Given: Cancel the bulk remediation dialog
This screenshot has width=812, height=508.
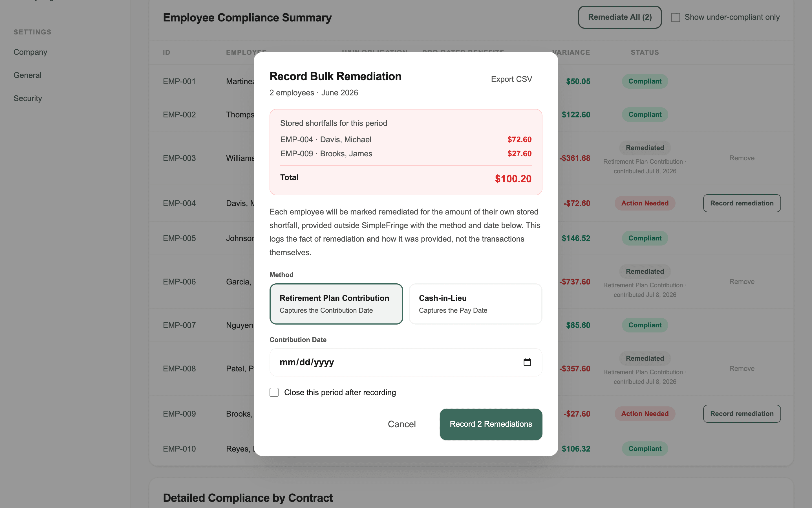Looking at the screenshot, I should (x=402, y=424).
